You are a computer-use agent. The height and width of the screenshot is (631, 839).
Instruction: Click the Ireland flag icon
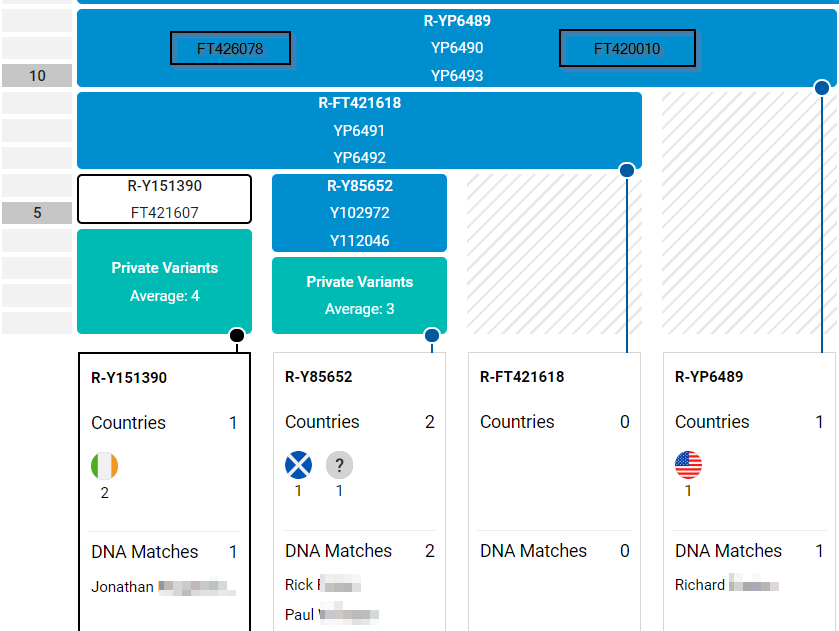(x=104, y=466)
